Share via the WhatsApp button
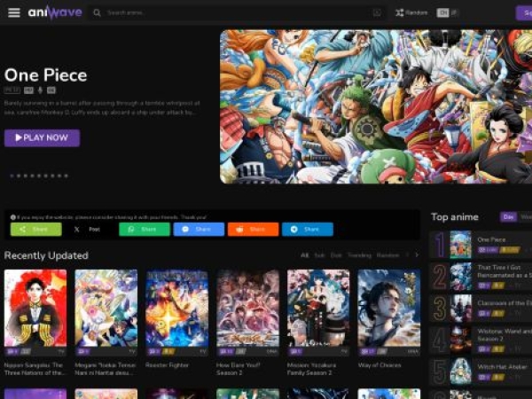The height and width of the screenshot is (399, 532). point(145,230)
